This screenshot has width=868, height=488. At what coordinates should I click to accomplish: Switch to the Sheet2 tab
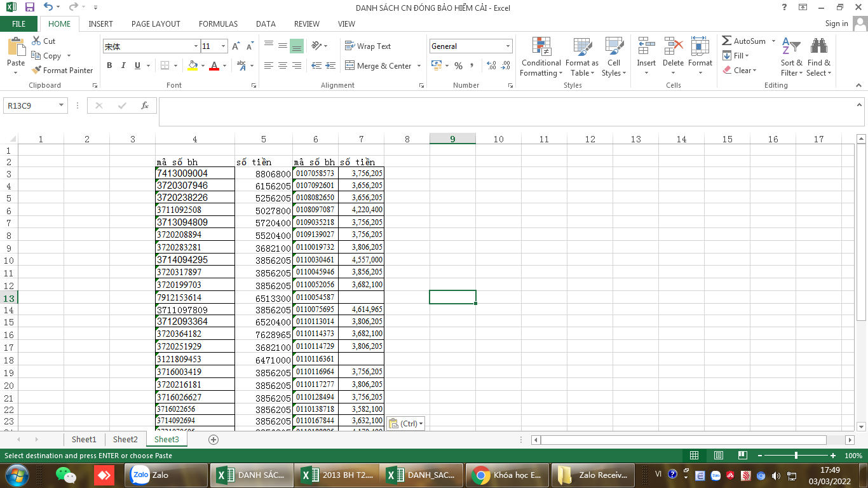coord(125,440)
